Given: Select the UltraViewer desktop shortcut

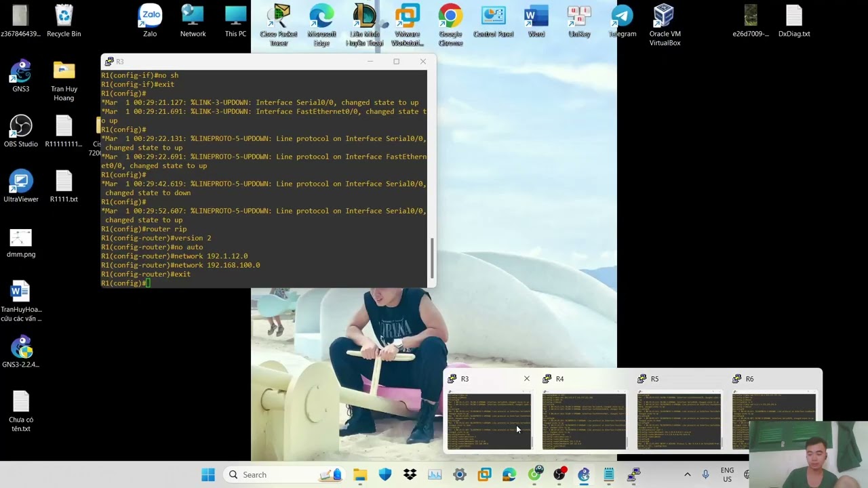Looking at the screenshot, I should click(20, 186).
